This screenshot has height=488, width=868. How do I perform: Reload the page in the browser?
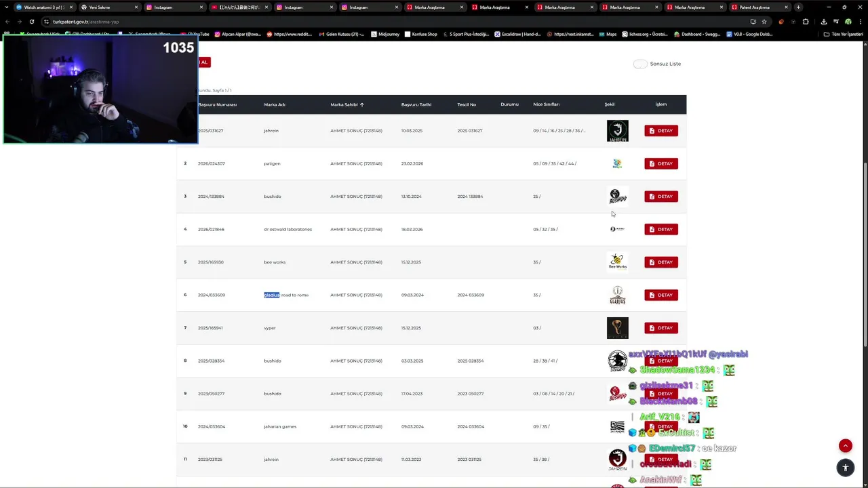click(x=31, y=22)
